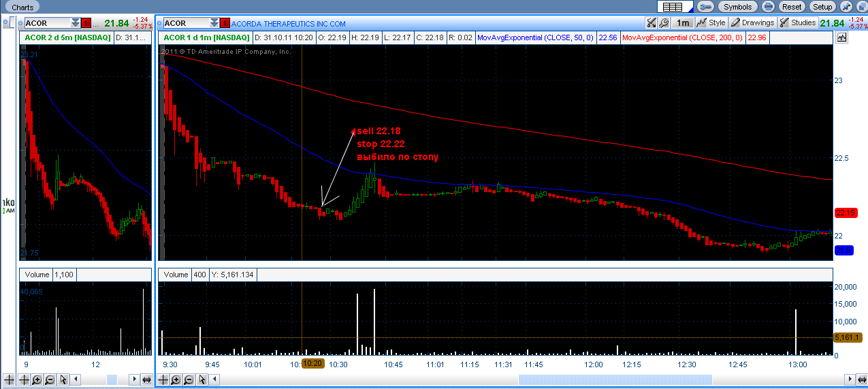Click the detach window icon at top right

pyautogui.click(x=861, y=7)
